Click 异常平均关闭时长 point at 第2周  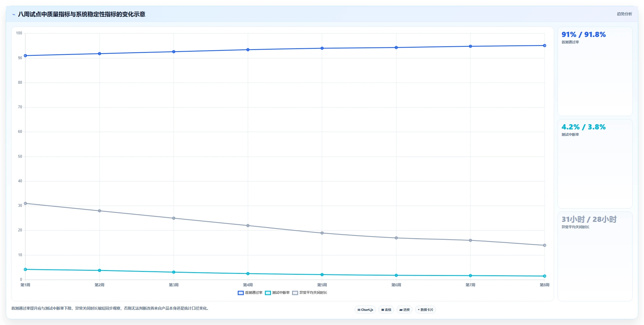coord(99,211)
